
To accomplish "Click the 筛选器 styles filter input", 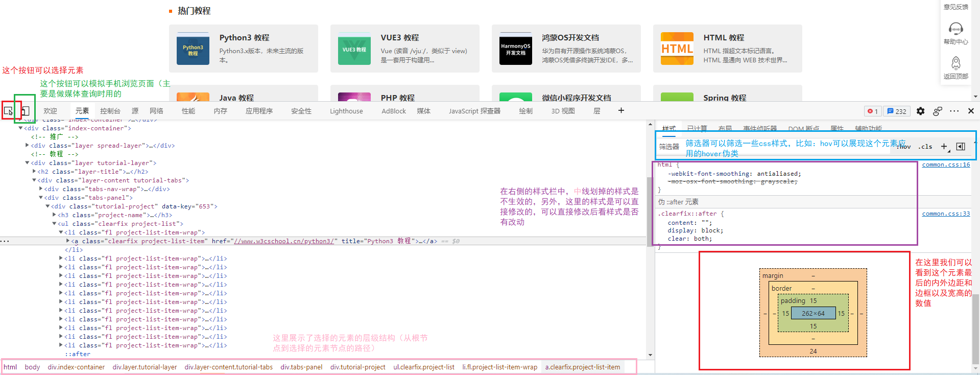I will 669,147.
